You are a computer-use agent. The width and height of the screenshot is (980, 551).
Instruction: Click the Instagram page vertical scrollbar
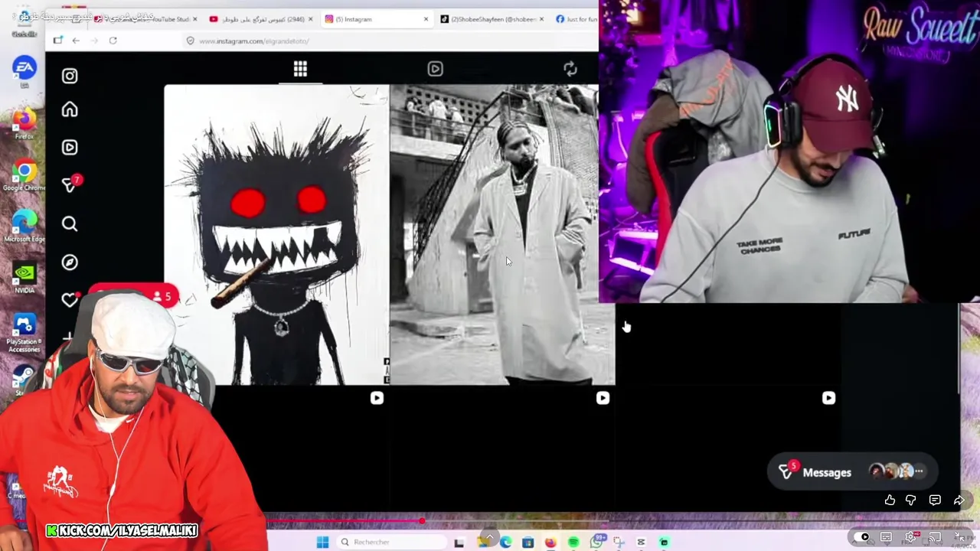click(x=960, y=349)
